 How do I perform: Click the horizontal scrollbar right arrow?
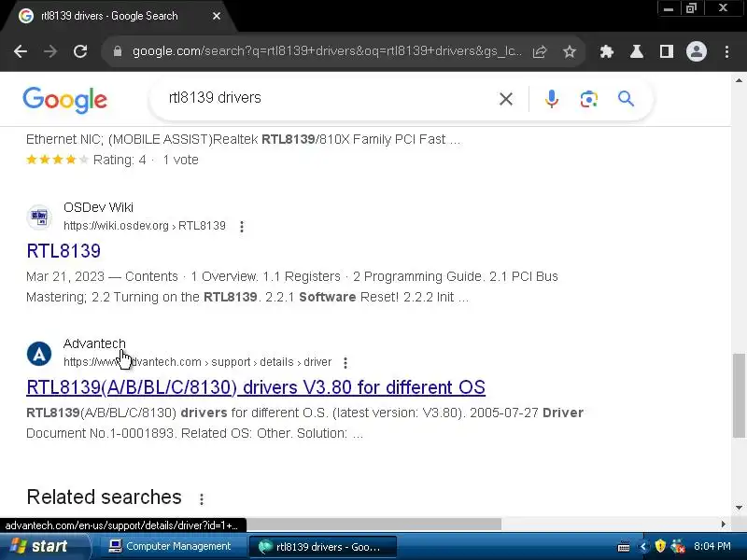[723, 525]
